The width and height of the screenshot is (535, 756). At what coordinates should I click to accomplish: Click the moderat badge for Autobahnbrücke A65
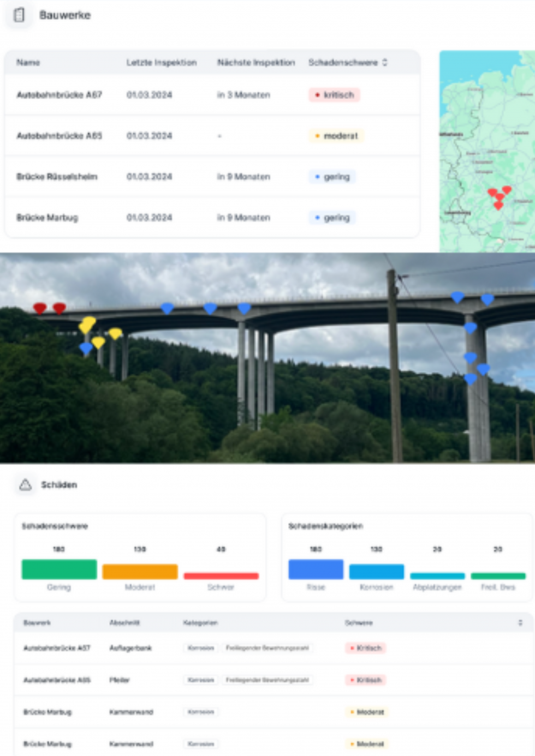pyautogui.click(x=336, y=136)
